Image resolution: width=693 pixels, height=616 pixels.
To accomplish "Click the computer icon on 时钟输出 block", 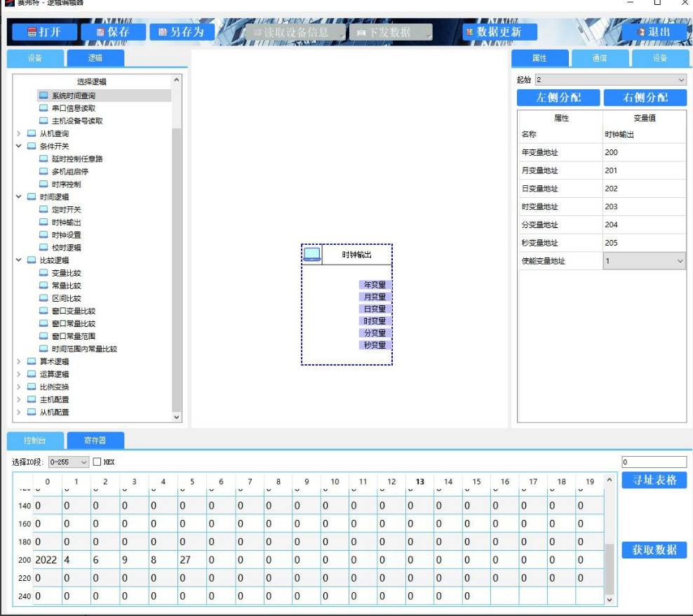I will tap(312, 255).
